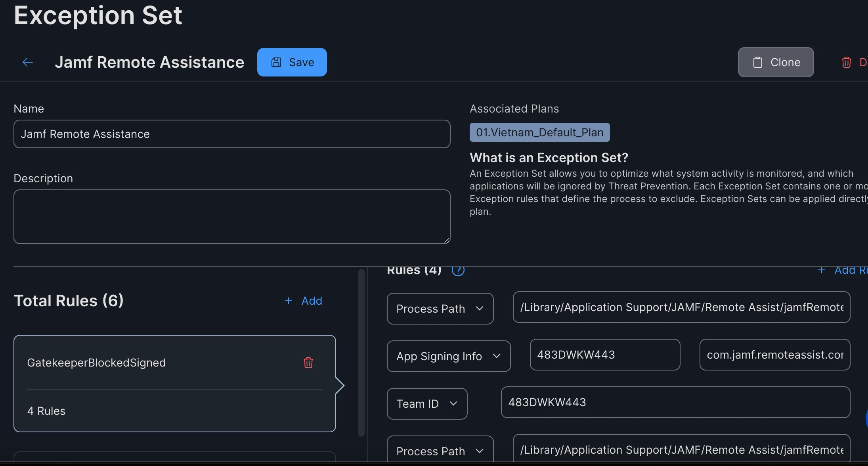Click the floppy disk icon on Save
Viewport: 868px width, 466px height.
tap(276, 62)
